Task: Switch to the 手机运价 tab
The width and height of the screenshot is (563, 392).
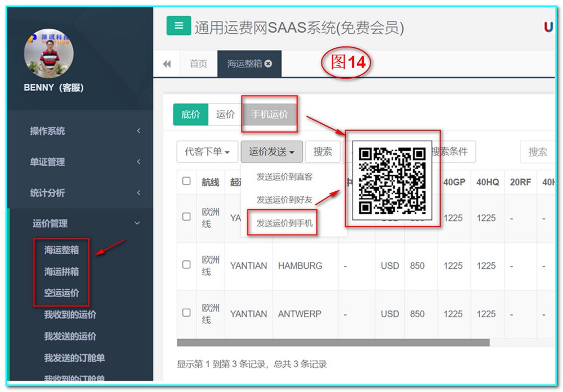Action: pyautogui.click(x=269, y=114)
